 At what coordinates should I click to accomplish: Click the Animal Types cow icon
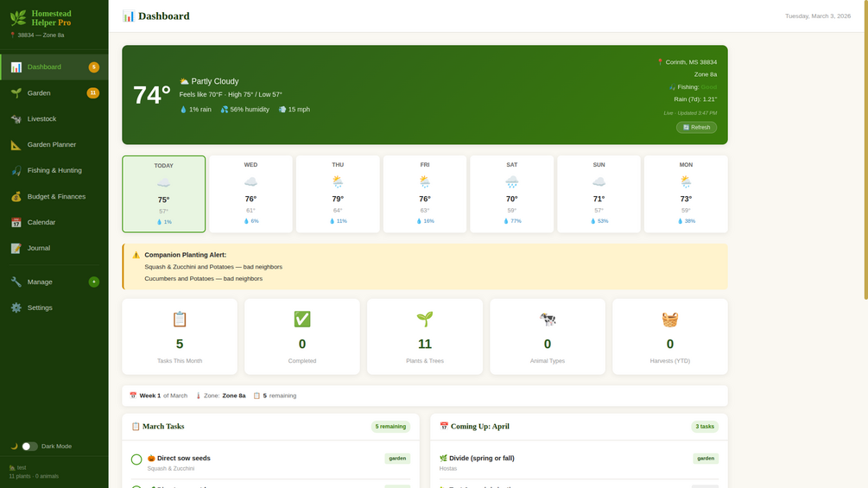(548, 320)
